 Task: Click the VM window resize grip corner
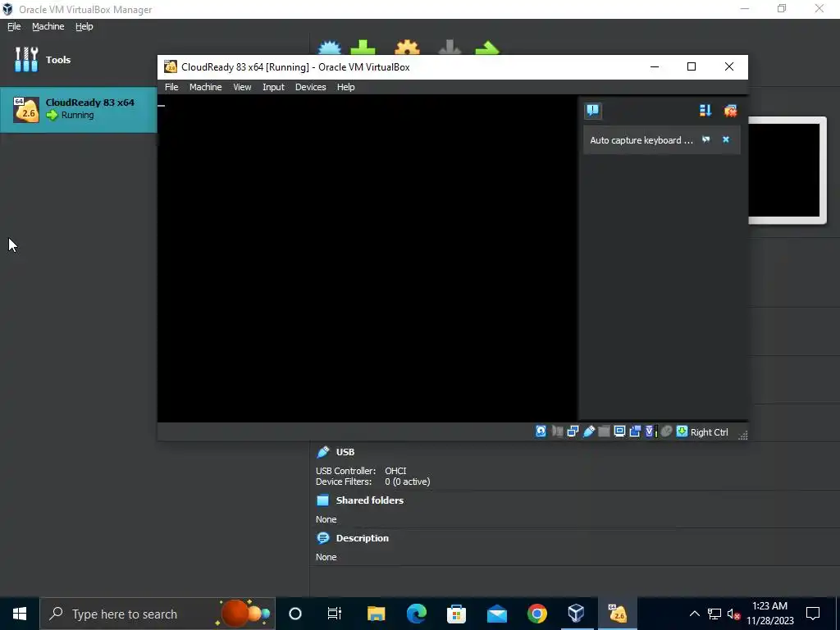click(742, 435)
